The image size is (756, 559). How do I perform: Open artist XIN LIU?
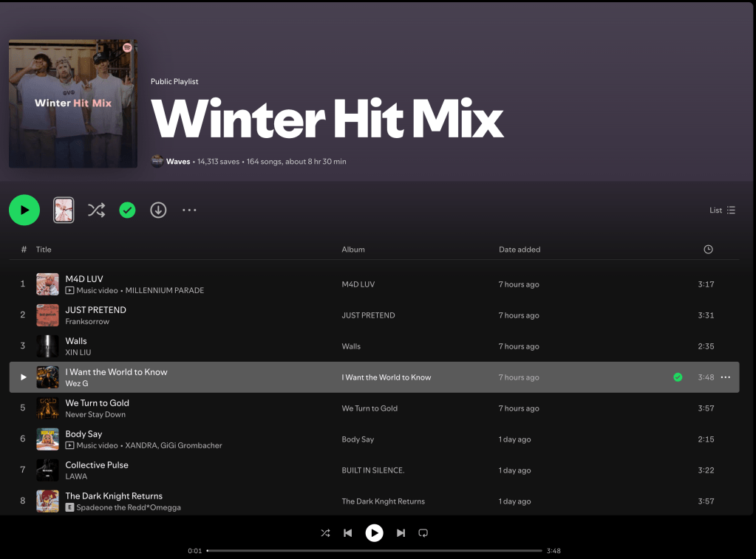(x=78, y=352)
